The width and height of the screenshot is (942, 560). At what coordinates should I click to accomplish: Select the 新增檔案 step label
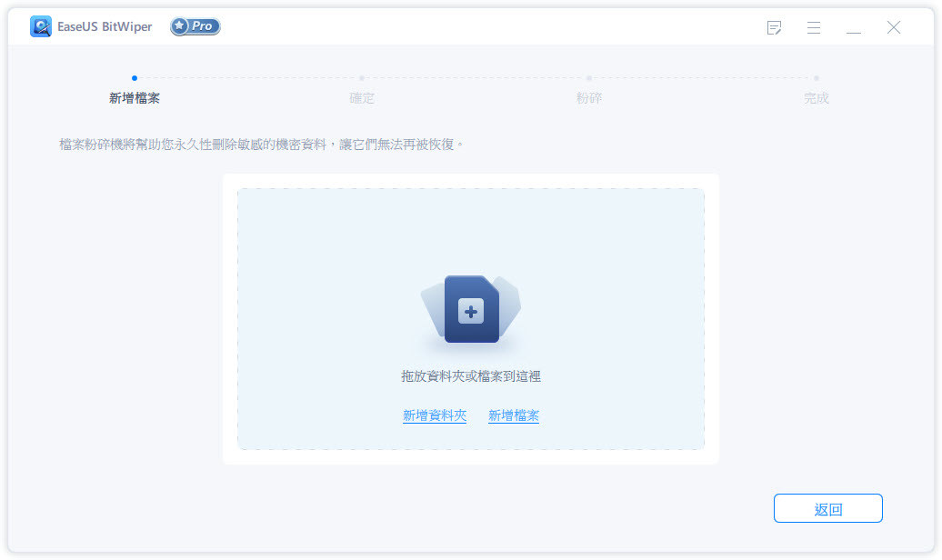(135, 98)
